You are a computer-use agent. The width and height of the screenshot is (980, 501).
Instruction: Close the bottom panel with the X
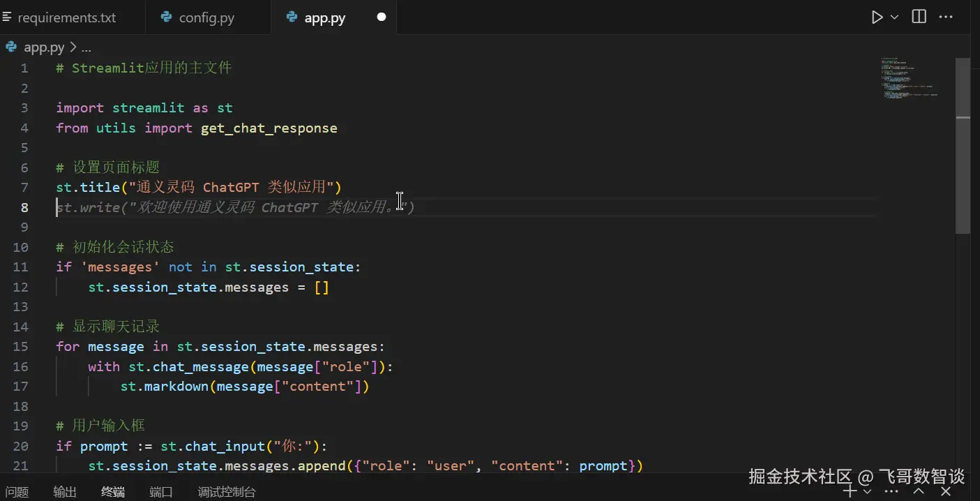pos(947,491)
